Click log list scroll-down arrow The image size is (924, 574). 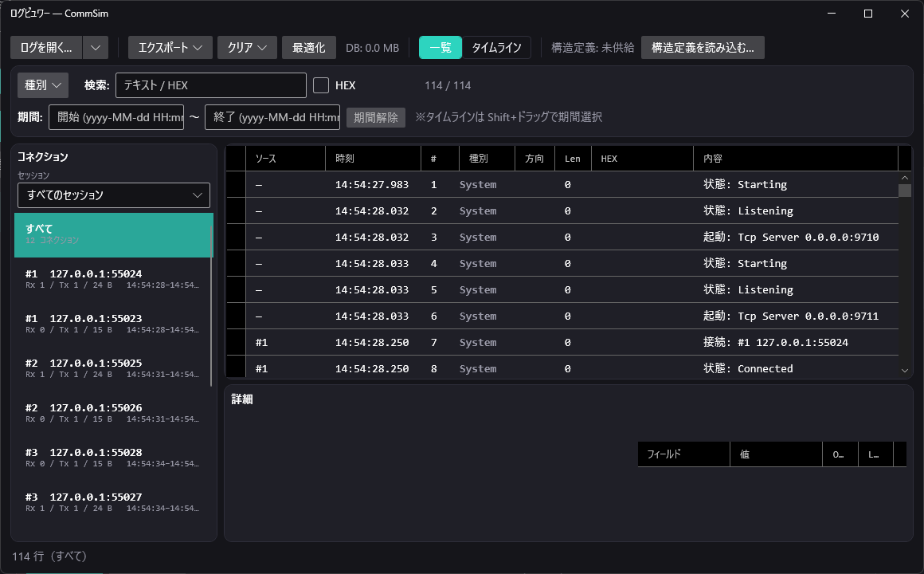(x=905, y=371)
